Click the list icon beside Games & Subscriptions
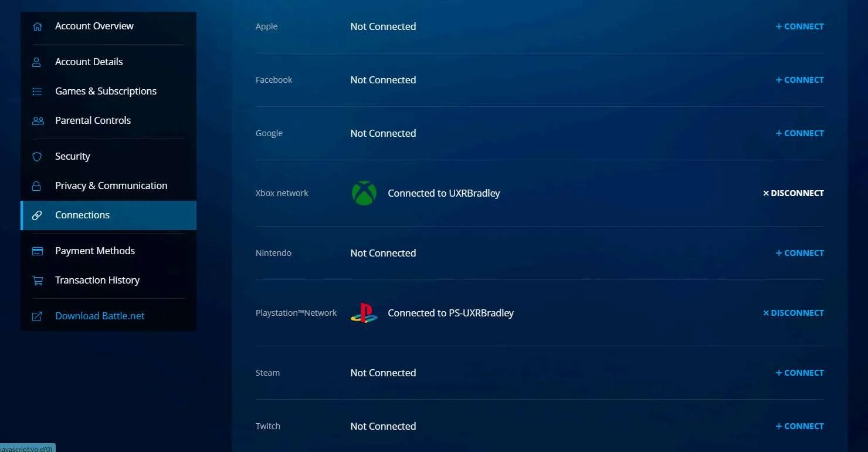The height and width of the screenshot is (452, 868). (x=37, y=92)
